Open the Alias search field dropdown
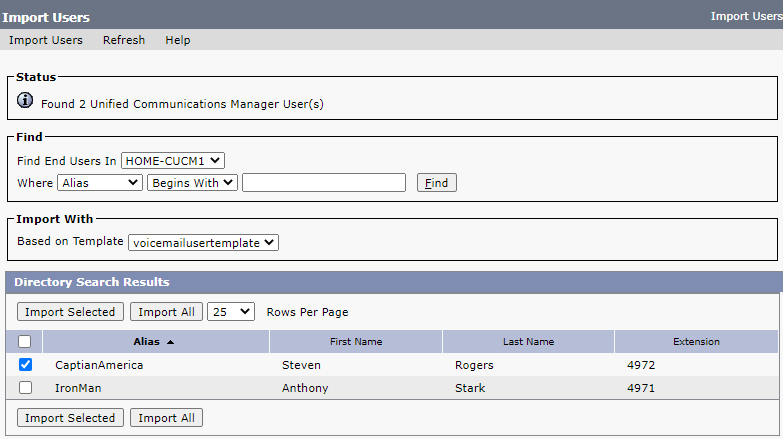This screenshot has width=783, height=439. (x=100, y=183)
